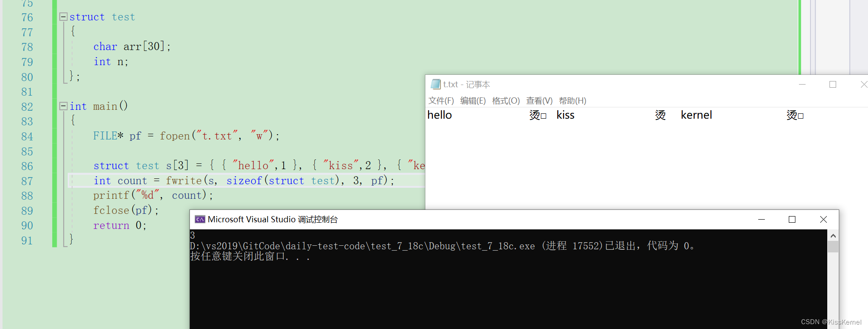
Task: Click int n declaration on line 79
Action: [111, 62]
